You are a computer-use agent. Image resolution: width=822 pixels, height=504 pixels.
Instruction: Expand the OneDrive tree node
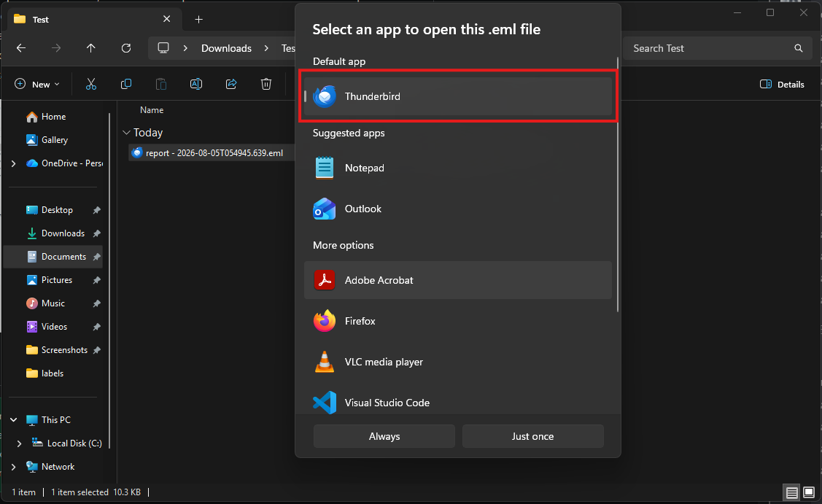(14, 163)
